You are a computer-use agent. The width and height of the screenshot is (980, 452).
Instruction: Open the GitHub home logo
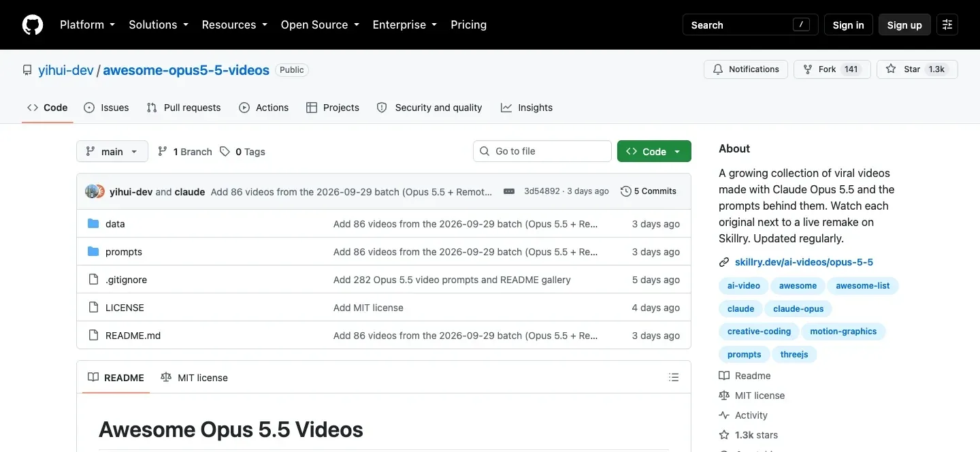coord(33,25)
